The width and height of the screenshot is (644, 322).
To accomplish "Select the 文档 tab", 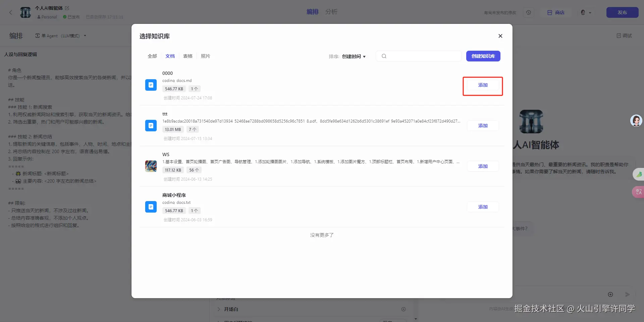I will tap(170, 56).
